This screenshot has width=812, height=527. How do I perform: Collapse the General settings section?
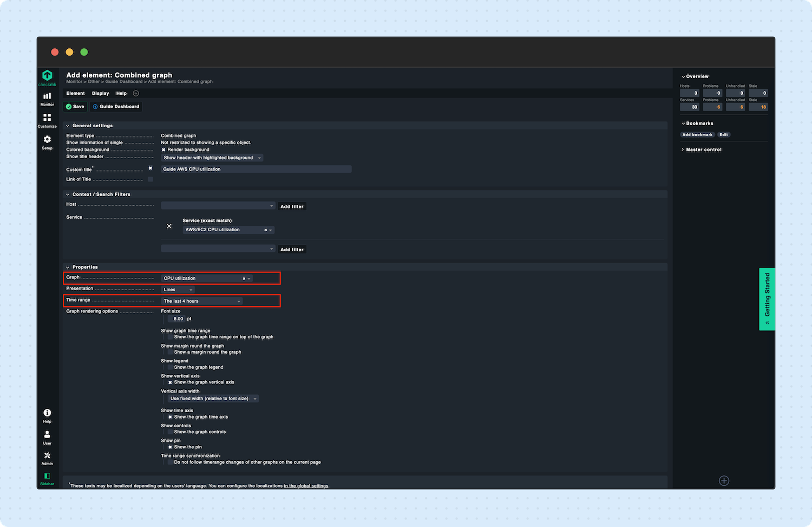pyautogui.click(x=68, y=126)
